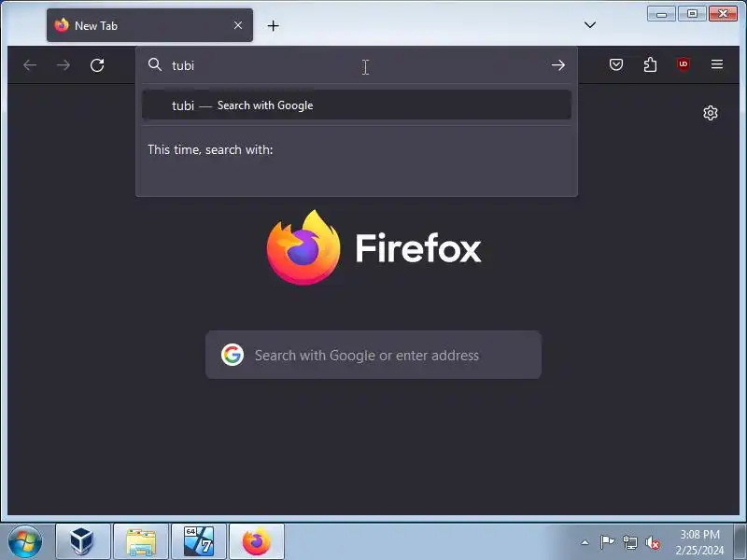Maximize the Firefox window
Viewport: 747px width, 560px height.
[692, 14]
